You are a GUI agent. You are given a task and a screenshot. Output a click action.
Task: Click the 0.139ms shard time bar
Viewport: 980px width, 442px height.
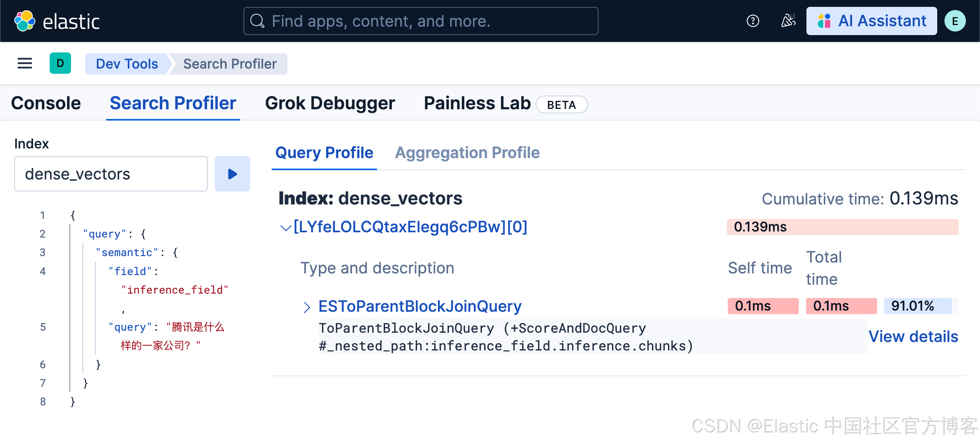pyautogui.click(x=842, y=227)
